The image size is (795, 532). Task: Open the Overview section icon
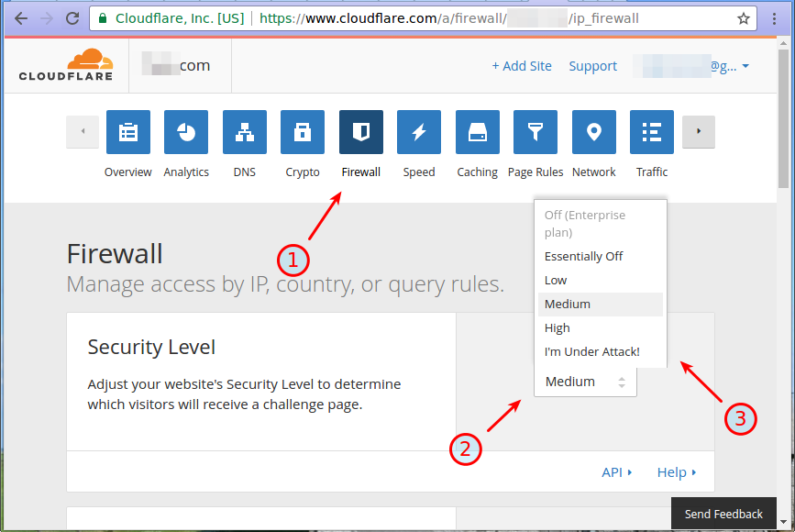click(128, 132)
